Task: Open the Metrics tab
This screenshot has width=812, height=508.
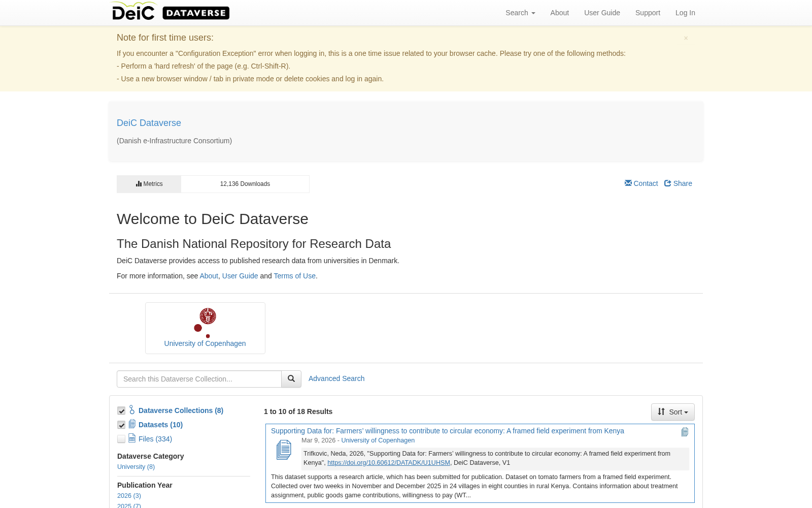Action: pos(149,184)
